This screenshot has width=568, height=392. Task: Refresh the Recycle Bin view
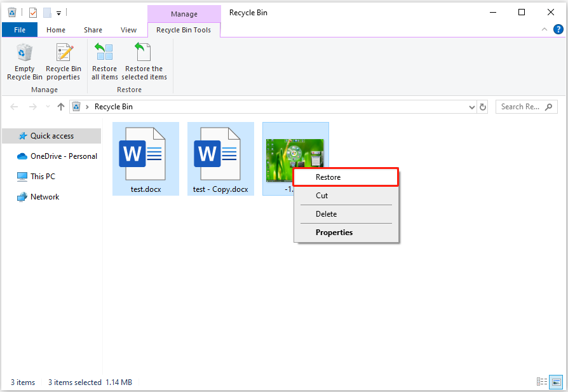482,107
